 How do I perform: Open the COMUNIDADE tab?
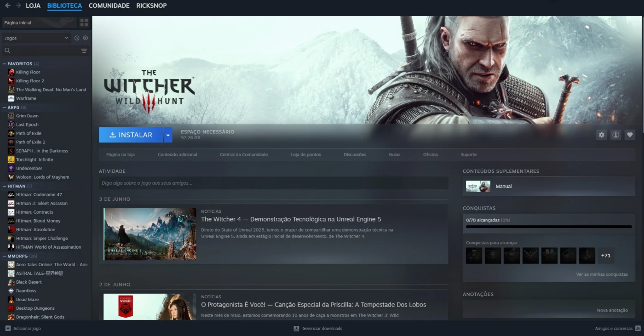coord(109,6)
